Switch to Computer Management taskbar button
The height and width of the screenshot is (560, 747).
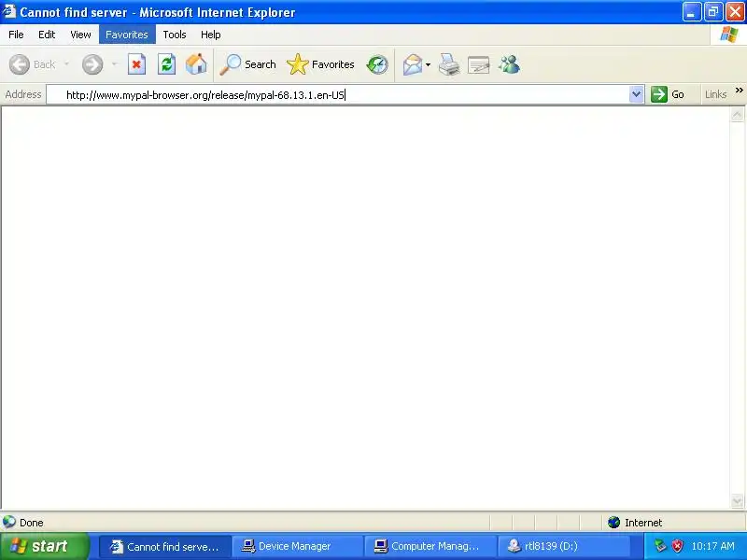pyautogui.click(x=430, y=546)
